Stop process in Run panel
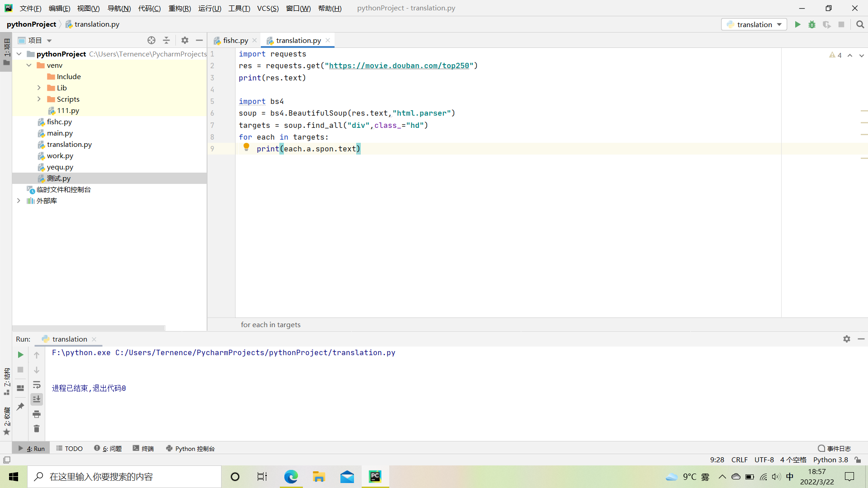868x488 pixels. coord(20,370)
